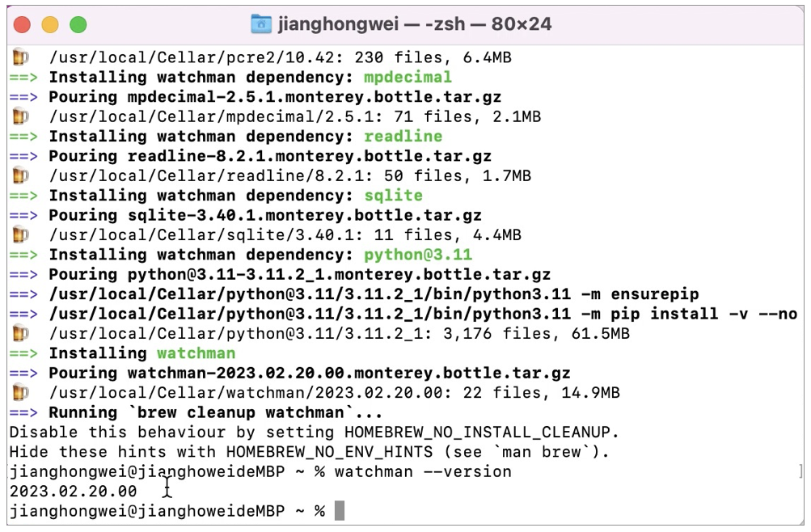Click the beer mug icon on pcre2 line

pyautogui.click(x=20, y=57)
